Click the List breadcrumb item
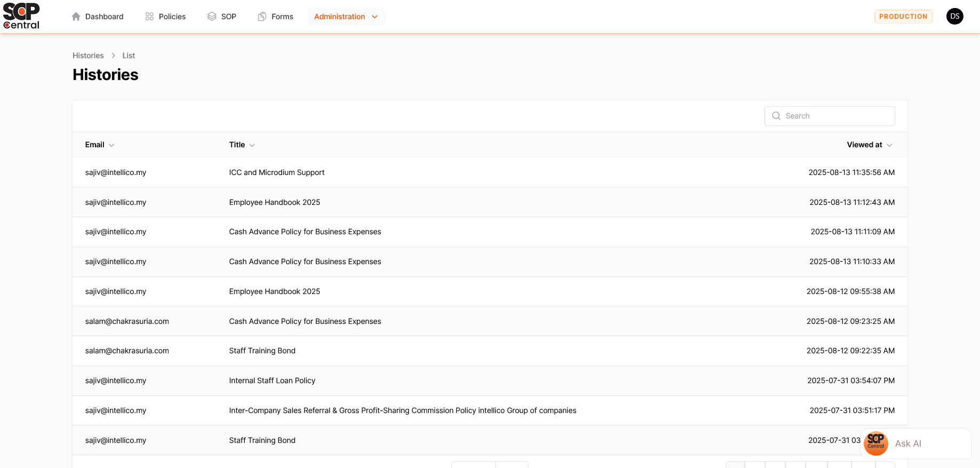The height and width of the screenshot is (468, 980). (128, 55)
